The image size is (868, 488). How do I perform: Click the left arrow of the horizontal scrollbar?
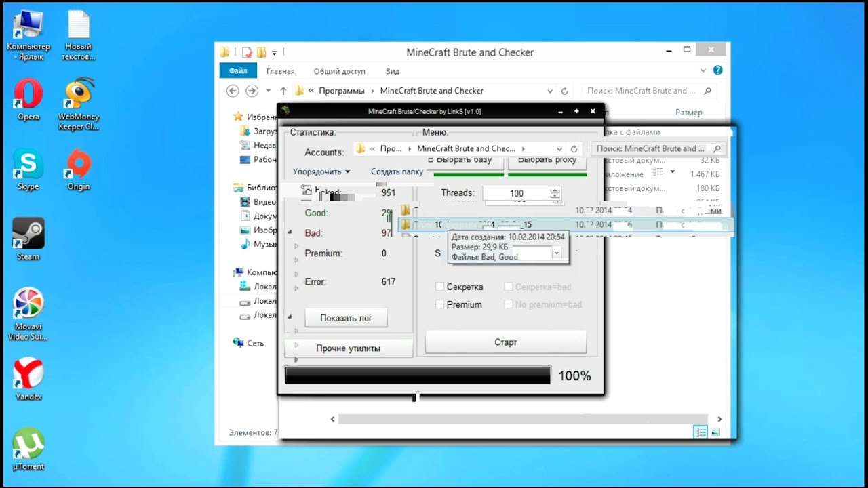click(332, 419)
